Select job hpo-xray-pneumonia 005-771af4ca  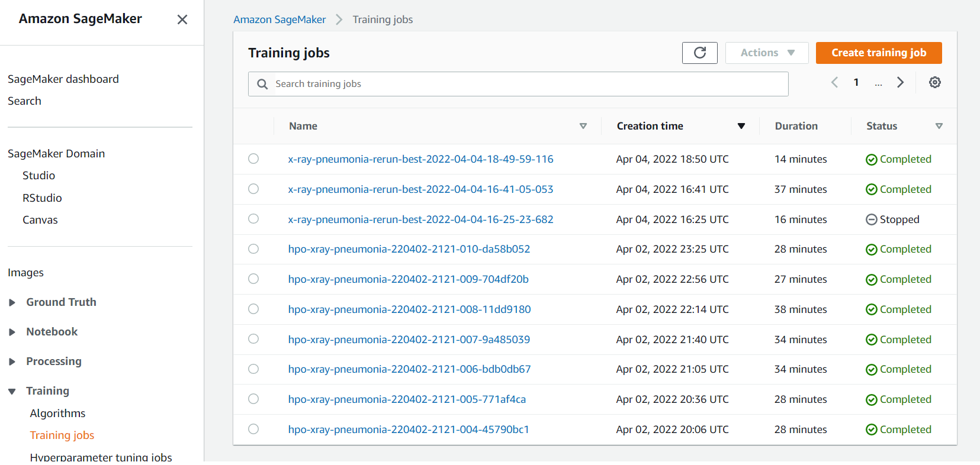point(253,399)
